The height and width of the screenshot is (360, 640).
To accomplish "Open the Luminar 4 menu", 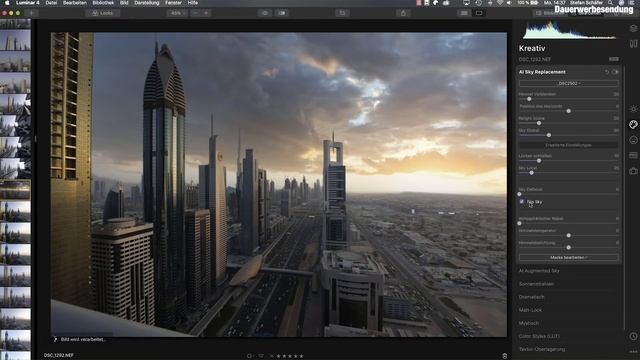I will click(28, 2).
